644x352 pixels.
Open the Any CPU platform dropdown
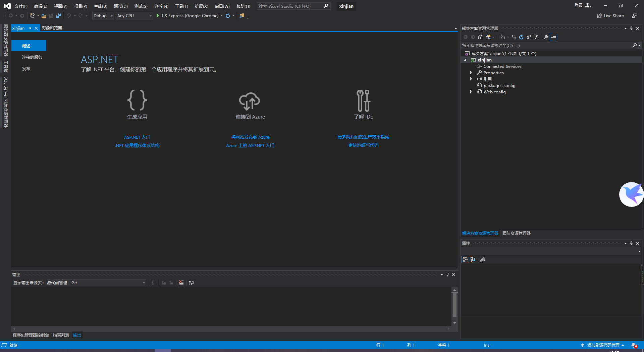135,16
